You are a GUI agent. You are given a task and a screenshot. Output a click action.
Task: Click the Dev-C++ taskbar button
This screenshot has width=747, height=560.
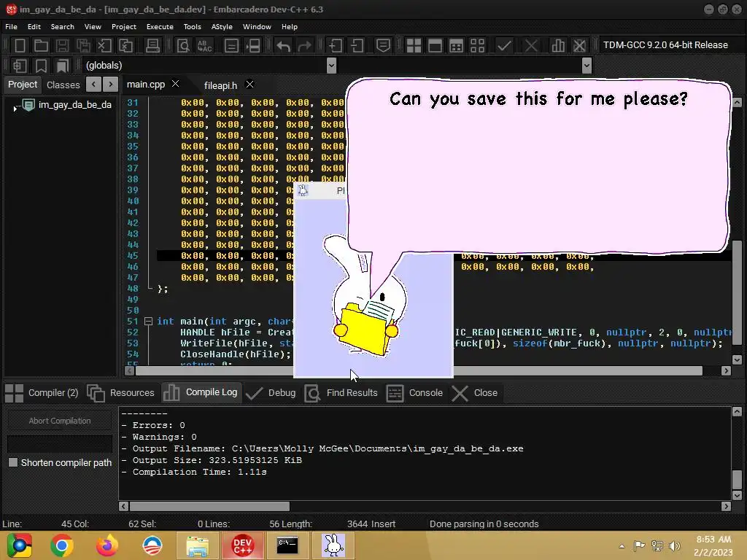coord(242,545)
